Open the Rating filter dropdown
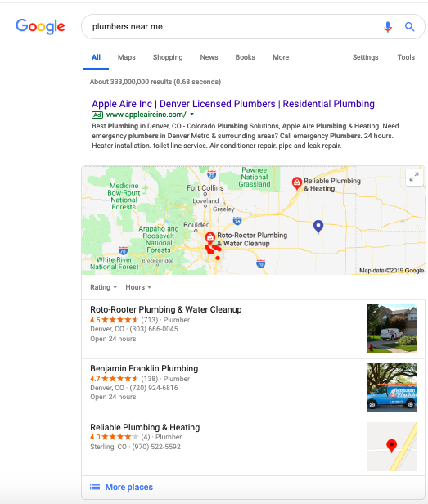Viewport: 428px width, 504px height. click(103, 287)
